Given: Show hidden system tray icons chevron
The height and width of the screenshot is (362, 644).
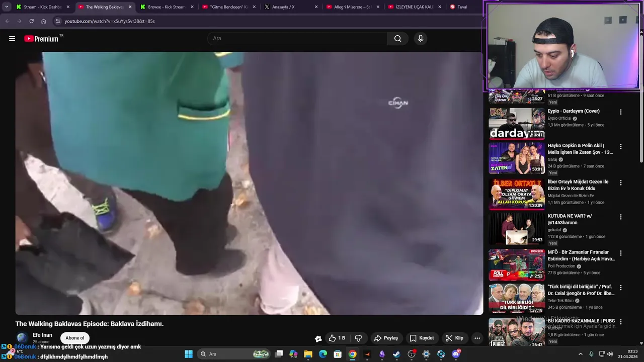Looking at the screenshot, I should pyautogui.click(x=580, y=354).
